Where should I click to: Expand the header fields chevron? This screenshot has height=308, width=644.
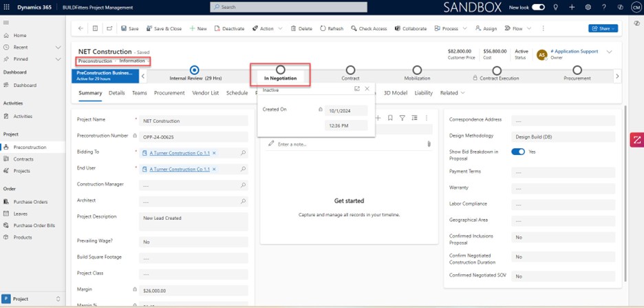pyautogui.click(x=609, y=52)
